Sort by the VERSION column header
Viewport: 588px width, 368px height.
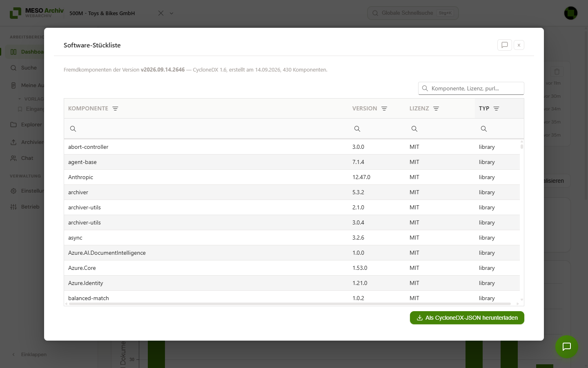coord(365,108)
